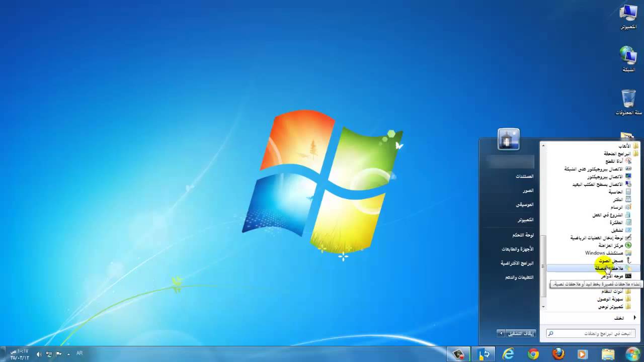Click the volume speaker icon in the system tray
644x362 pixels.
(x=39, y=354)
